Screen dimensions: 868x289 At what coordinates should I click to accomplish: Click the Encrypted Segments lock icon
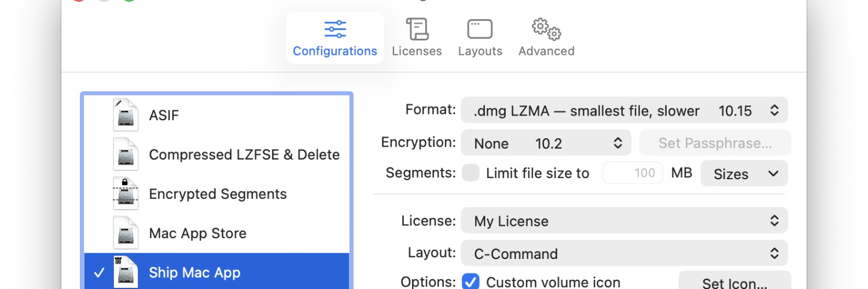(x=126, y=194)
